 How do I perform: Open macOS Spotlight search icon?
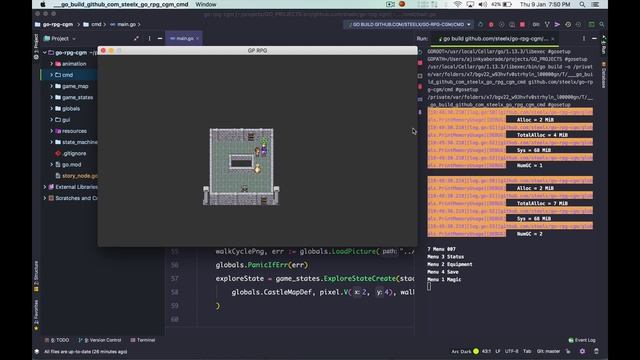click(x=582, y=4)
